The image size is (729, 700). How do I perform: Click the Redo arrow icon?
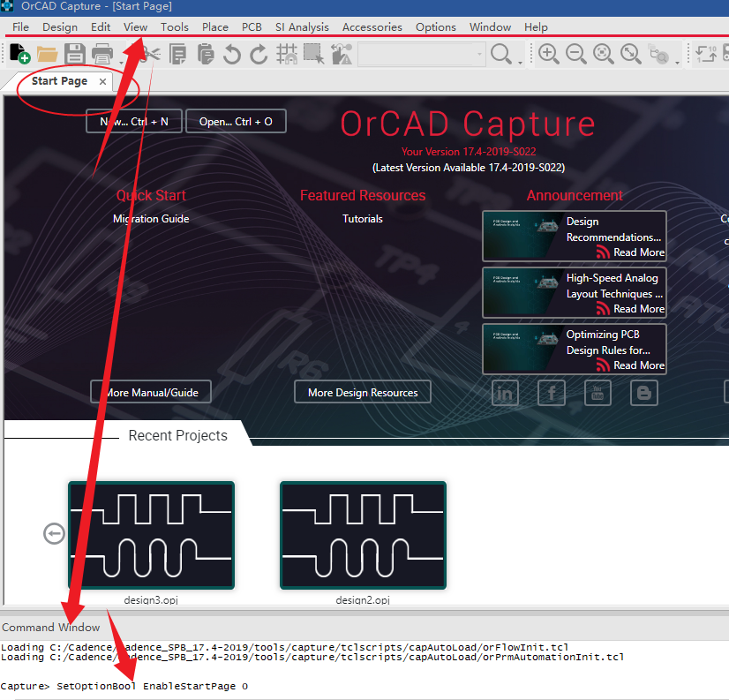coord(259,54)
